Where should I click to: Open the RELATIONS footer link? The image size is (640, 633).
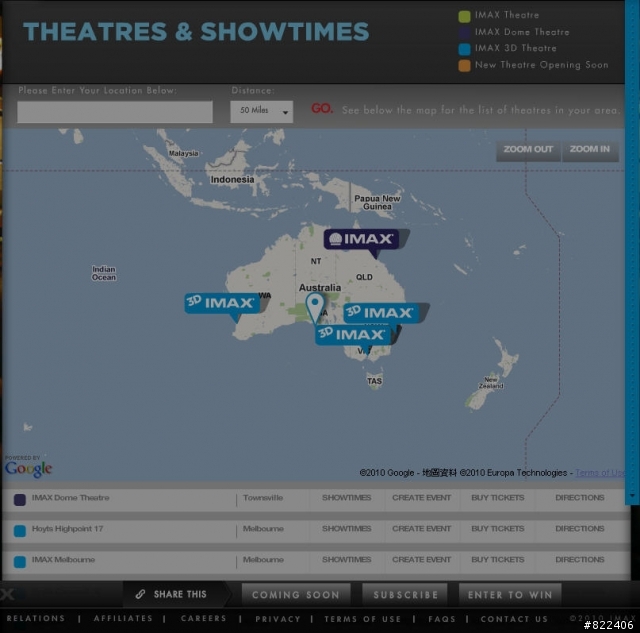pos(36,618)
